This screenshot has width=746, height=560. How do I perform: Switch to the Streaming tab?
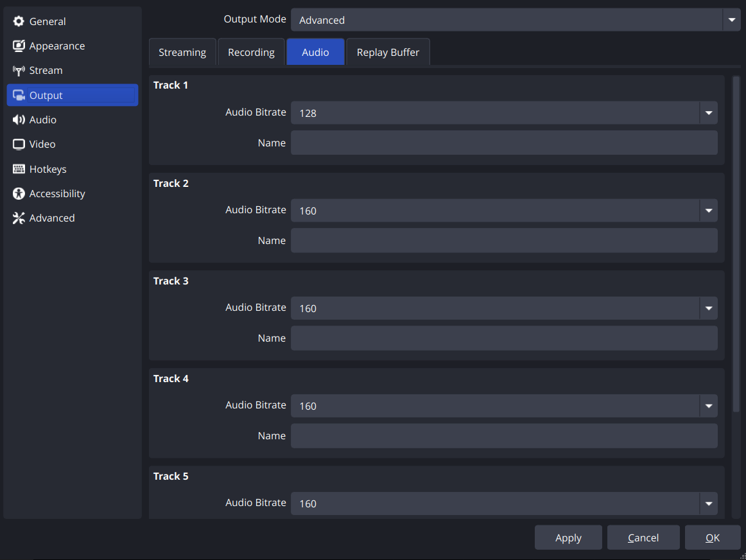click(182, 52)
